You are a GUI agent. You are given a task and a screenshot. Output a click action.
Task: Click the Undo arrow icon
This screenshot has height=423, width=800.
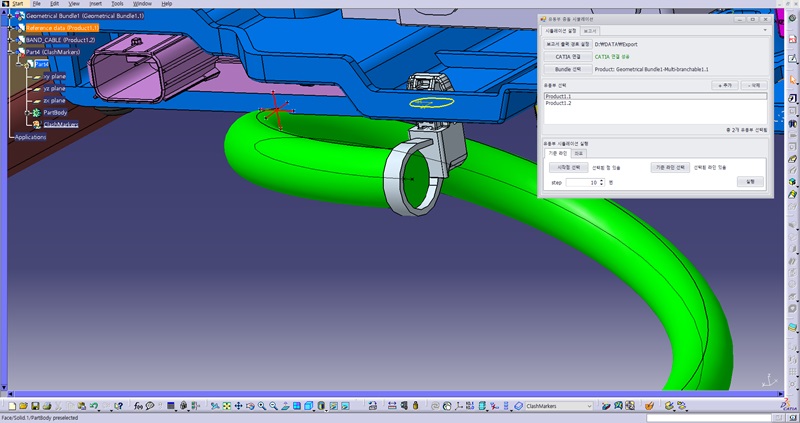[93, 406]
